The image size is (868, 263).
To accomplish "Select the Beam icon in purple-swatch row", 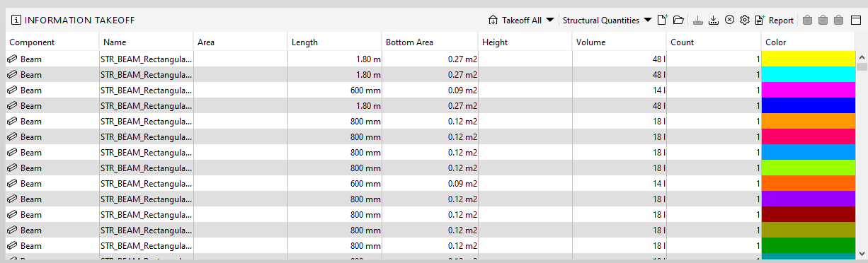I will coord(12,199).
